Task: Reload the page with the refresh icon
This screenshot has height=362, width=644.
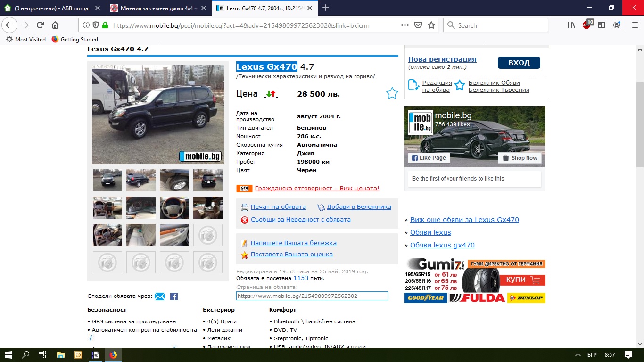Action: (x=41, y=25)
